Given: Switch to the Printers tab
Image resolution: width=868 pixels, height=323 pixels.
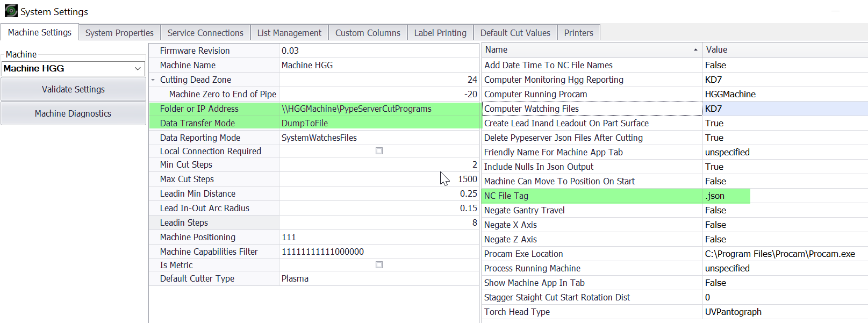Looking at the screenshot, I should coord(578,33).
